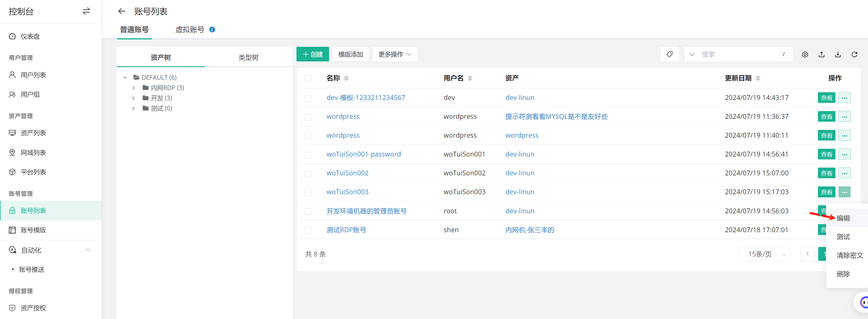Click the info icon next to 虚拟账号
The image size is (868, 319).
tap(212, 30)
